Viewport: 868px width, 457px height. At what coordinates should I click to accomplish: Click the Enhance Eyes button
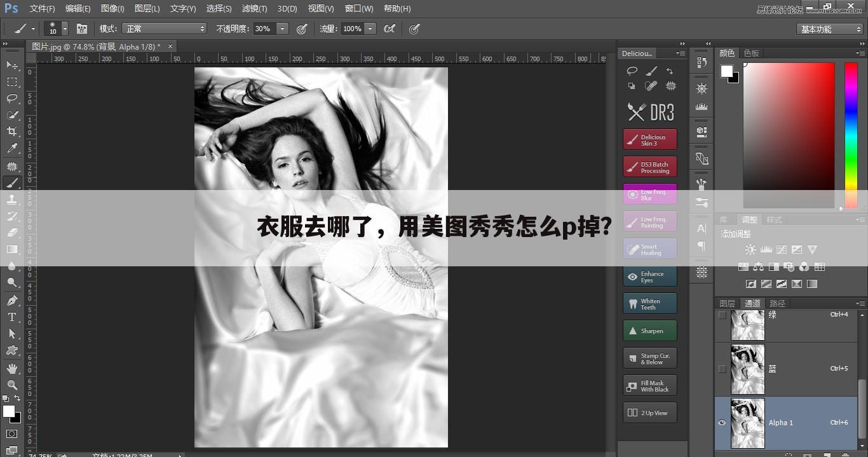(650, 276)
